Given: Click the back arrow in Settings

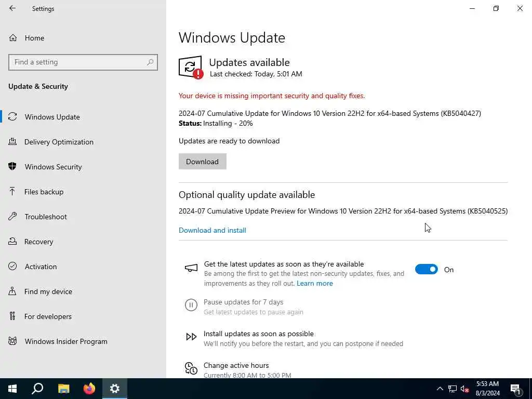Looking at the screenshot, I should pyautogui.click(x=12, y=8).
